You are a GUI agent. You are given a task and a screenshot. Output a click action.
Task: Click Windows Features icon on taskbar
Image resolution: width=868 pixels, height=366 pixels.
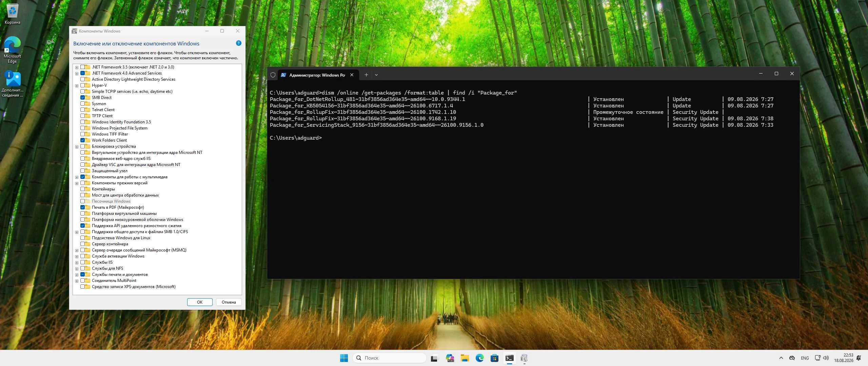click(x=524, y=358)
